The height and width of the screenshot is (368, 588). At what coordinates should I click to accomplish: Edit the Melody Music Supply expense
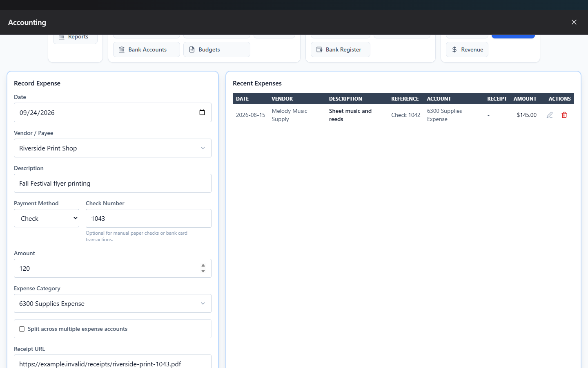(550, 115)
